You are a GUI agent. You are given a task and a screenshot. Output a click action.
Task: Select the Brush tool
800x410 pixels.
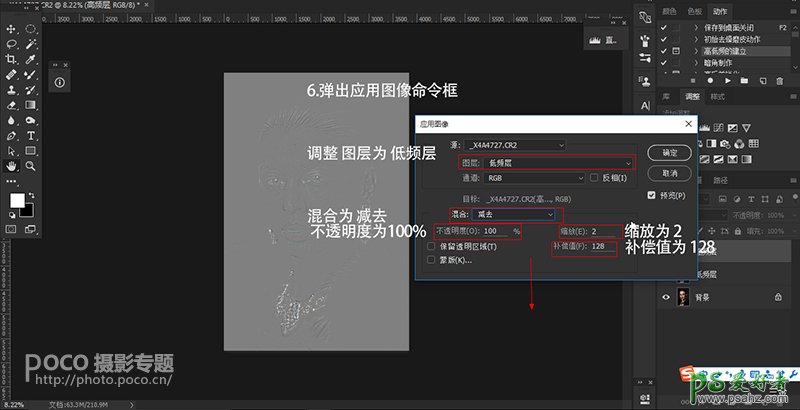tap(31, 74)
